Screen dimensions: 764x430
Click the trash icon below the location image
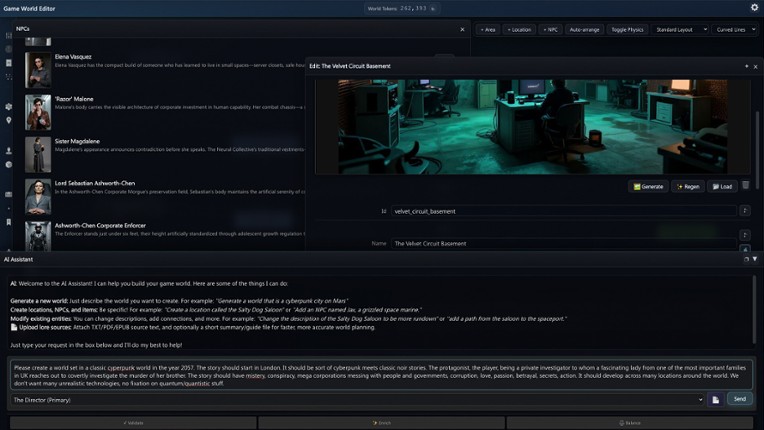[745, 186]
